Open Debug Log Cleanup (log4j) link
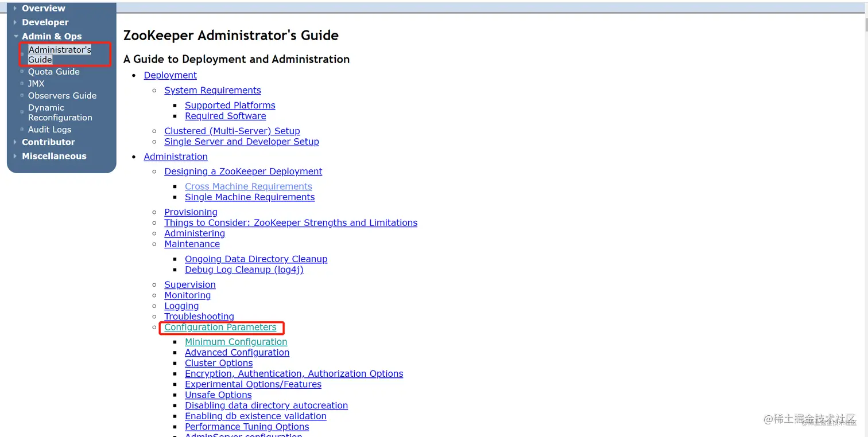Image resolution: width=868 pixels, height=437 pixels. [244, 270]
